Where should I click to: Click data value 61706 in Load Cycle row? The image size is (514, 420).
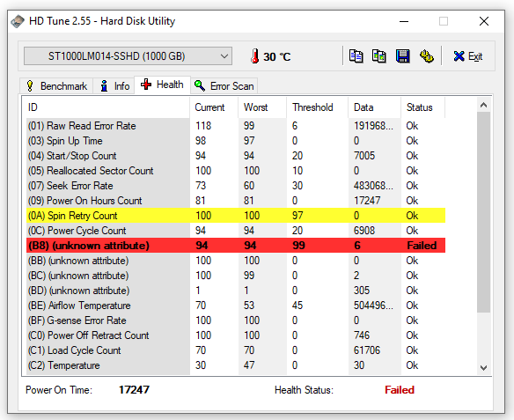pyautogui.click(x=367, y=350)
